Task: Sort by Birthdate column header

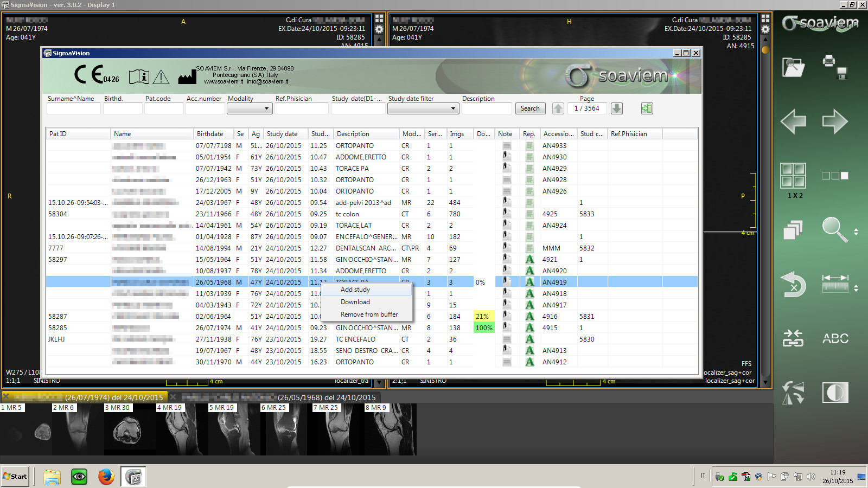Action: (213, 134)
